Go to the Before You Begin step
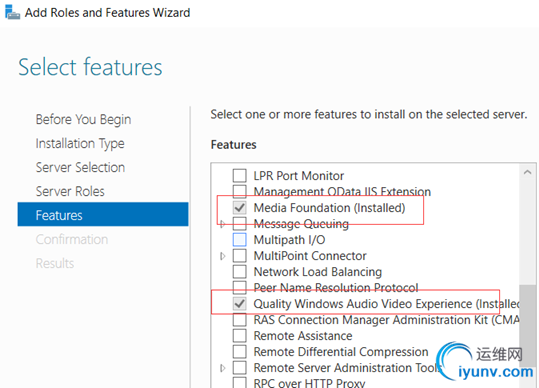Viewport: 539px width, 388px height. point(84,120)
